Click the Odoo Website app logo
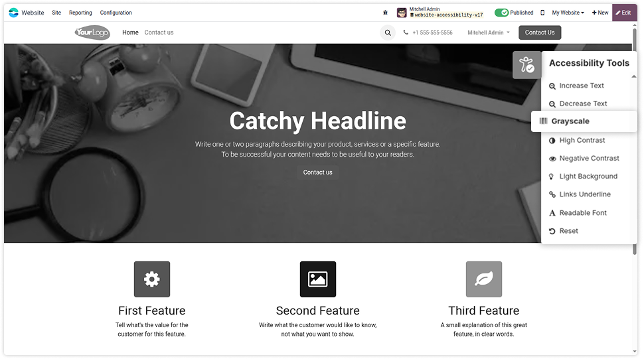 [x=13, y=13]
